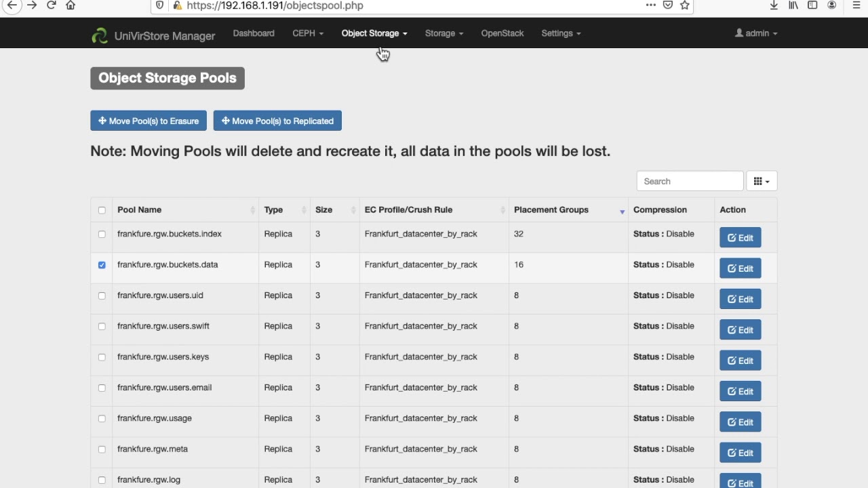Edit the frankfure.rgw.users.uid pool
This screenshot has width=868, height=488.
tap(740, 300)
